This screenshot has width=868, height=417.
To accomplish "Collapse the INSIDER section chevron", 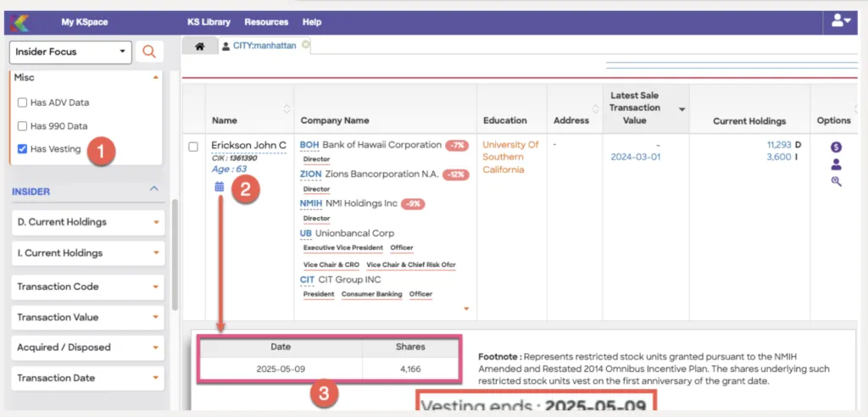I will tap(154, 189).
